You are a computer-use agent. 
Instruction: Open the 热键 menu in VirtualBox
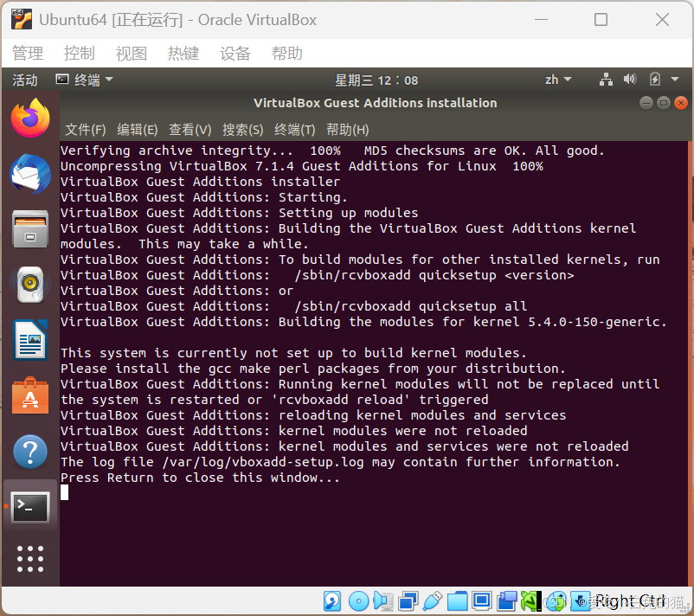pos(183,53)
